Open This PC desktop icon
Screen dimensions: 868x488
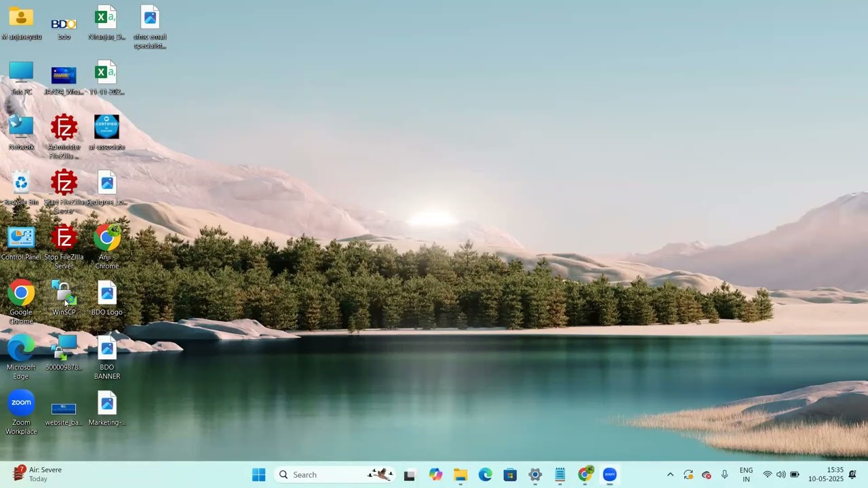click(21, 79)
